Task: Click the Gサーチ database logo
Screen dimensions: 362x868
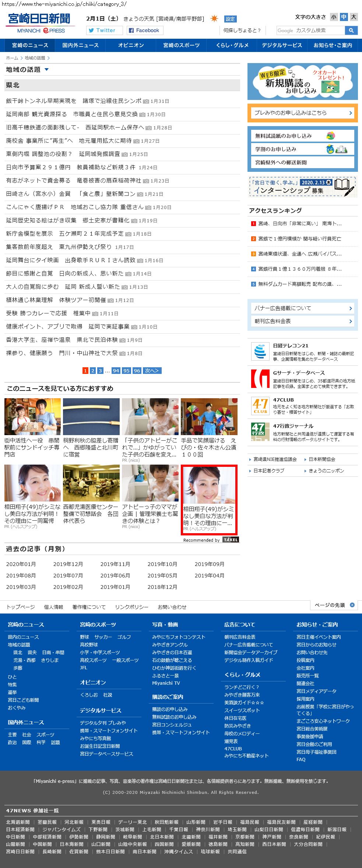Action: (x=260, y=379)
